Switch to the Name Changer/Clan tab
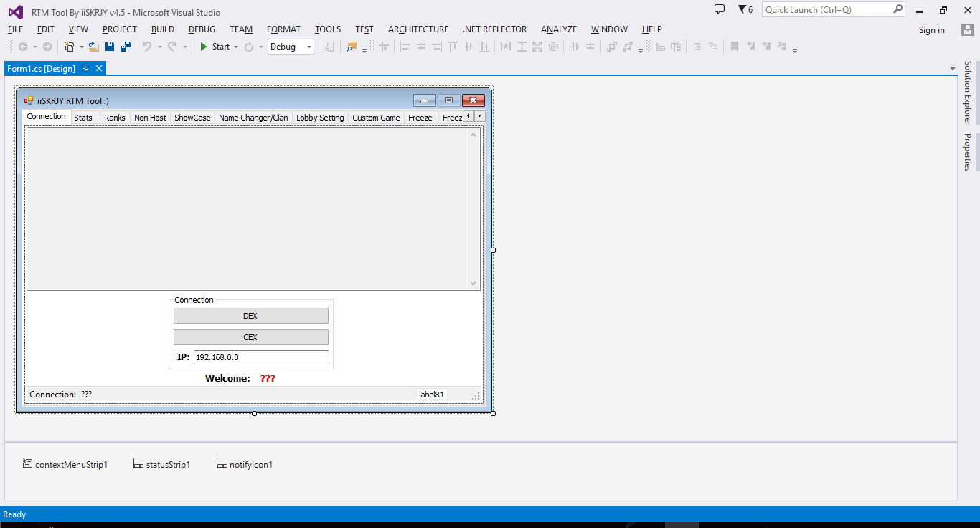The image size is (980, 528). point(253,118)
